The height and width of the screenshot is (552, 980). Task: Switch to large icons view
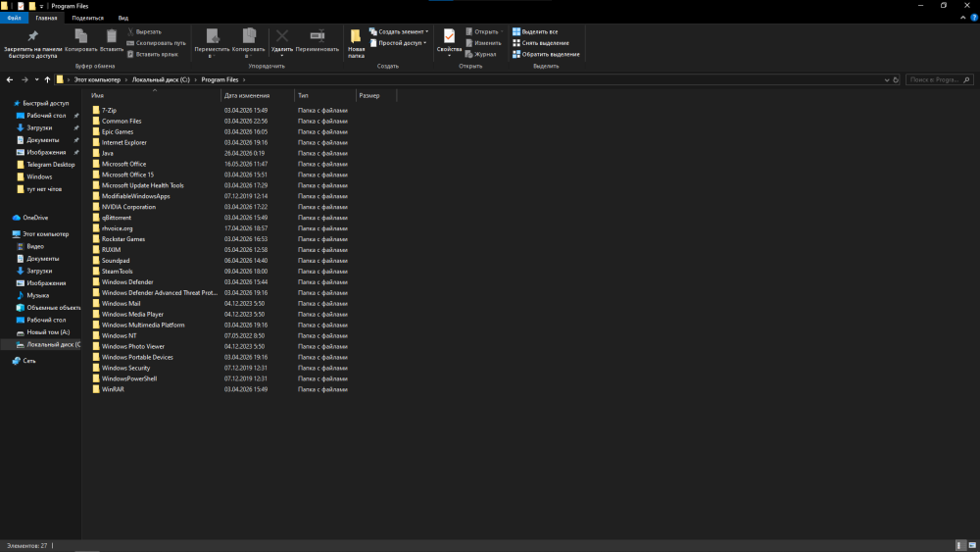click(x=972, y=546)
